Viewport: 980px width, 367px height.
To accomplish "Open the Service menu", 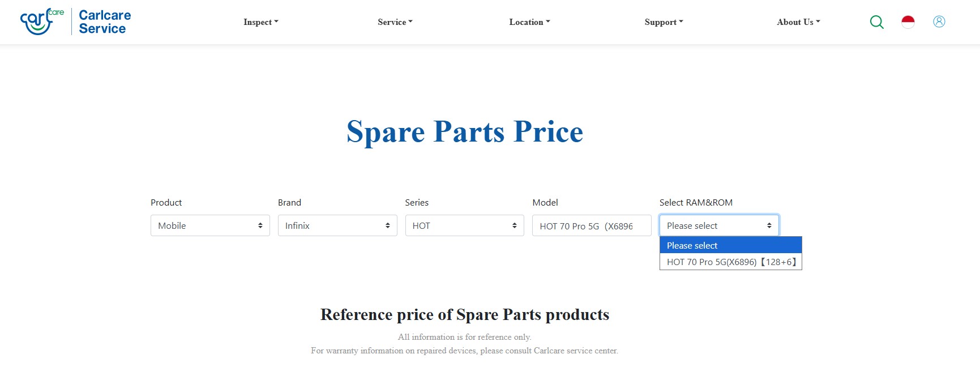I will tap(395, 22).
